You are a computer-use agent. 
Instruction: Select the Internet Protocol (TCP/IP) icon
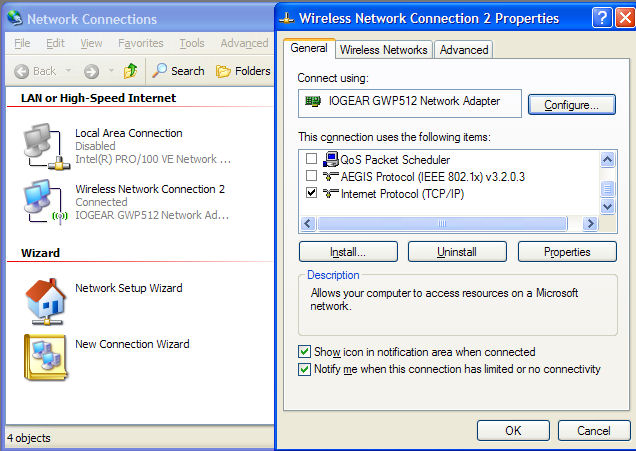coord(331,193)
